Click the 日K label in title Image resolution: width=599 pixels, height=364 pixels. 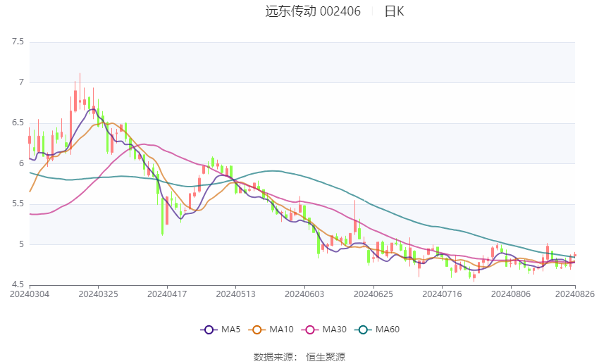[x=394, y=11]
